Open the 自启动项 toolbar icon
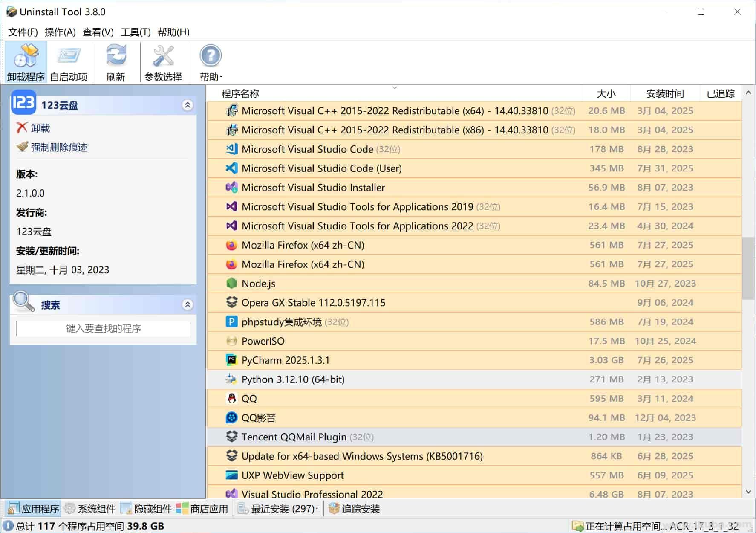Screen dimensions: 756x533 [x=68, y=55]
